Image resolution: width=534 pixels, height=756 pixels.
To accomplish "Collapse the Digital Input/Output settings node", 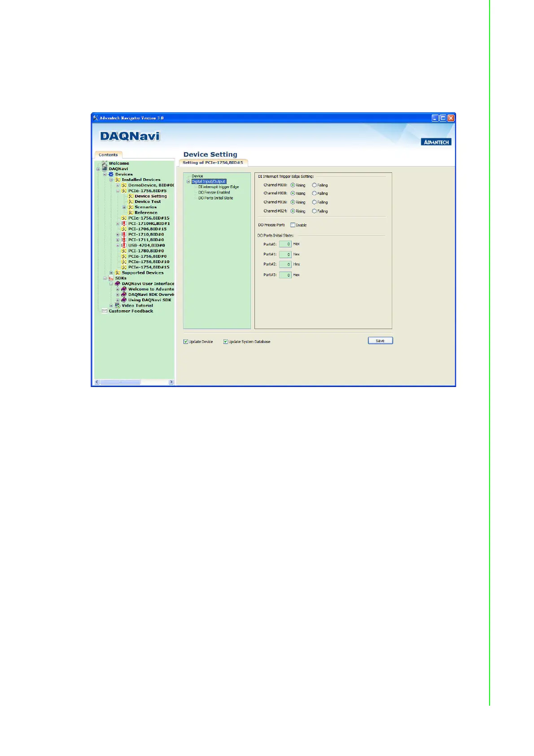I will click(x=188, y=181).
